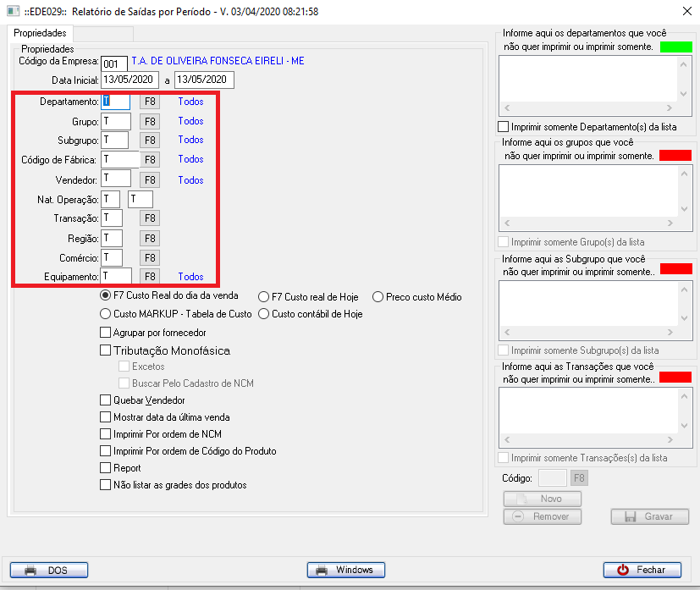Click the Windows printer button
Image resolution: width=700 pixels, height=590 pixels.
(345, 570)
